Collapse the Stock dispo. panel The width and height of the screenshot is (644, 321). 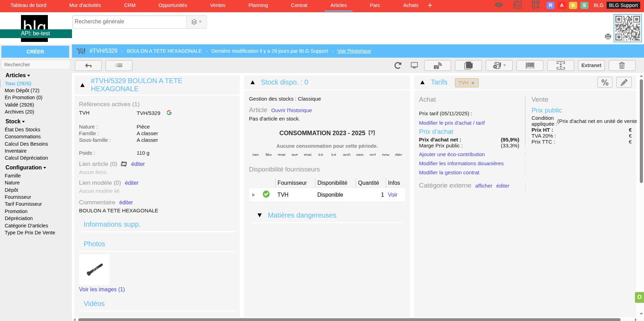coord(253,82)
